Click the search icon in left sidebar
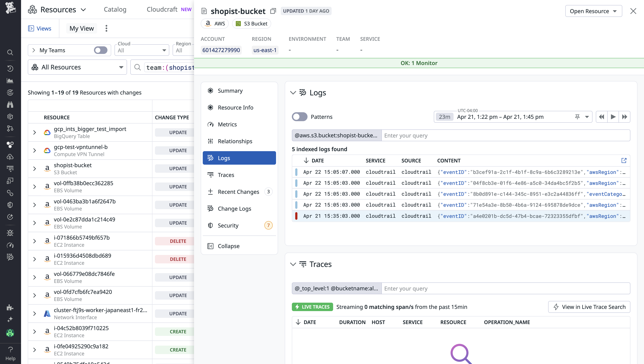The width and height of the screenshot is (644, 364). pos(10,52)
